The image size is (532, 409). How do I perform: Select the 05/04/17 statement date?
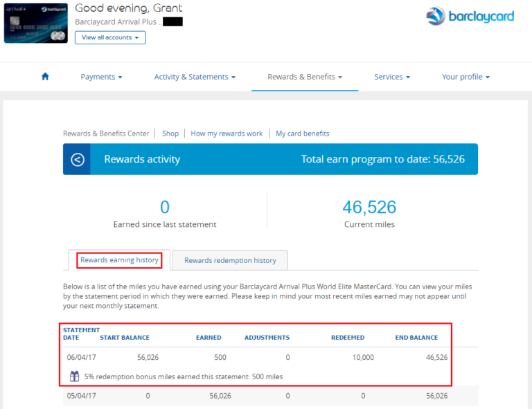[82, 396]
